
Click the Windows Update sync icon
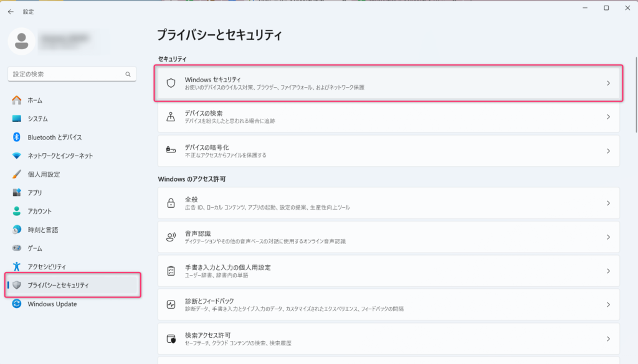(17, 304)
